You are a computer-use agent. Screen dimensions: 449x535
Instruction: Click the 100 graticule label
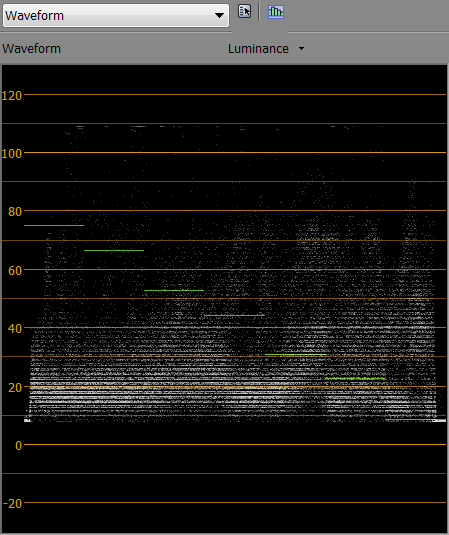click(12, 154)
